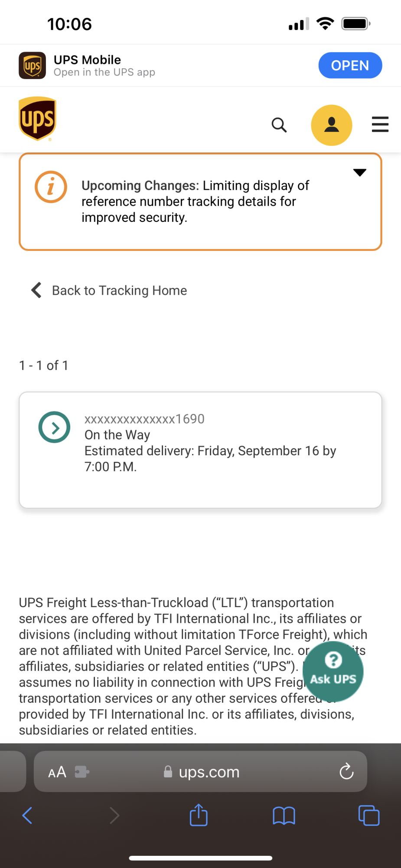Open the yellow user account icon
The width and height of the screenshot is (401, 868).
(332, 125)
